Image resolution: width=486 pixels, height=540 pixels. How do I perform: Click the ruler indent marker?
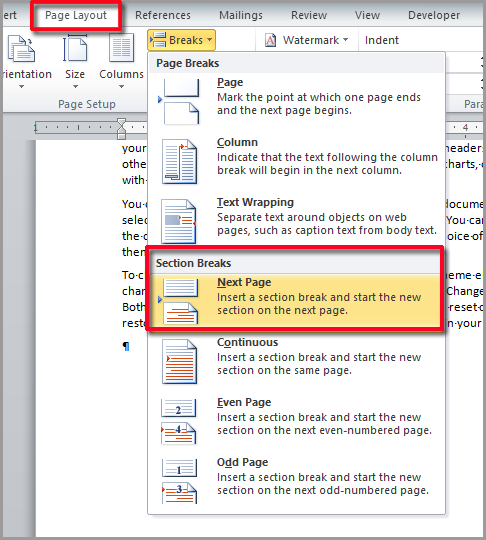point(121,128)
